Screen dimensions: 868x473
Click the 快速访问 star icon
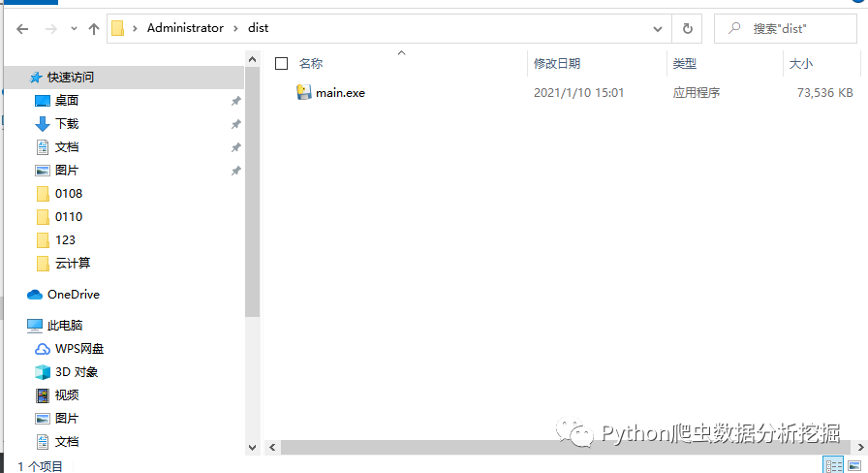36,78
